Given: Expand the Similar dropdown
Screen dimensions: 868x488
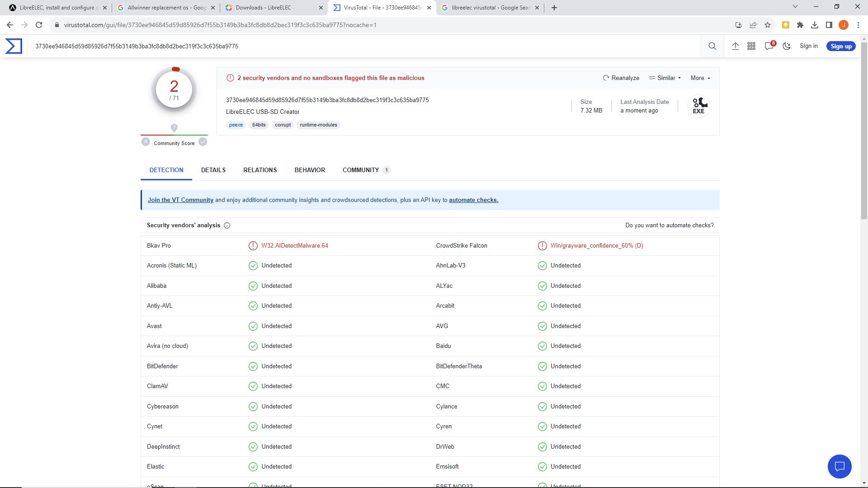Looking at the screenshot, I should click(x=665, y=78).
